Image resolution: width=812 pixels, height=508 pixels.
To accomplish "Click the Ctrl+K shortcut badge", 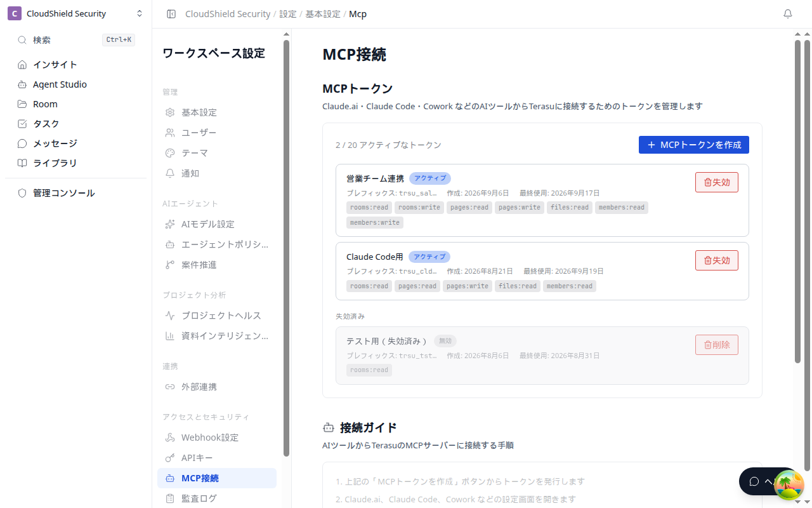I will (x=119, y=40).
